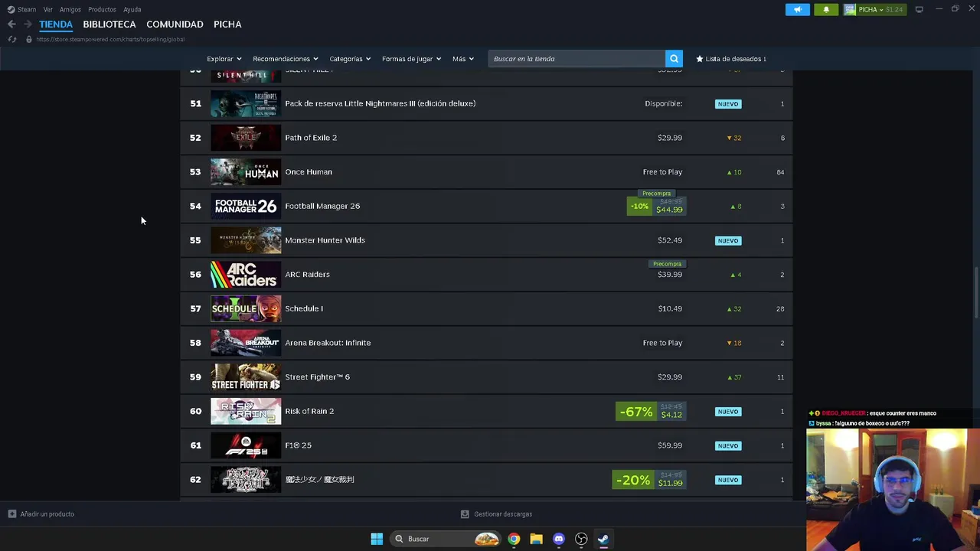The width and height of the screenshot is (980, 551).
Task: Click the NUEVO badge on Monster Hunter Wilds row
Action: pos(728,240)
